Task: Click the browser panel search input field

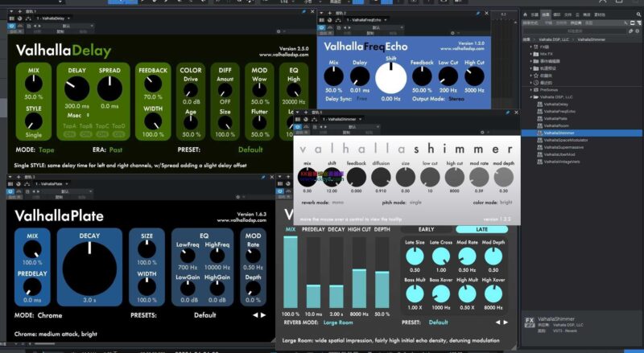Action: point(574,31)
